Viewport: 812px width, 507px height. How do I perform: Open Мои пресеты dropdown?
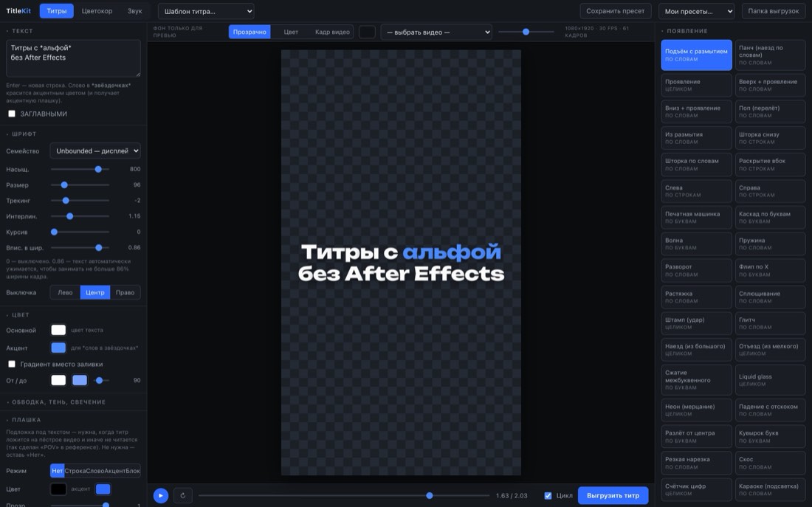(x=697, y=11)
